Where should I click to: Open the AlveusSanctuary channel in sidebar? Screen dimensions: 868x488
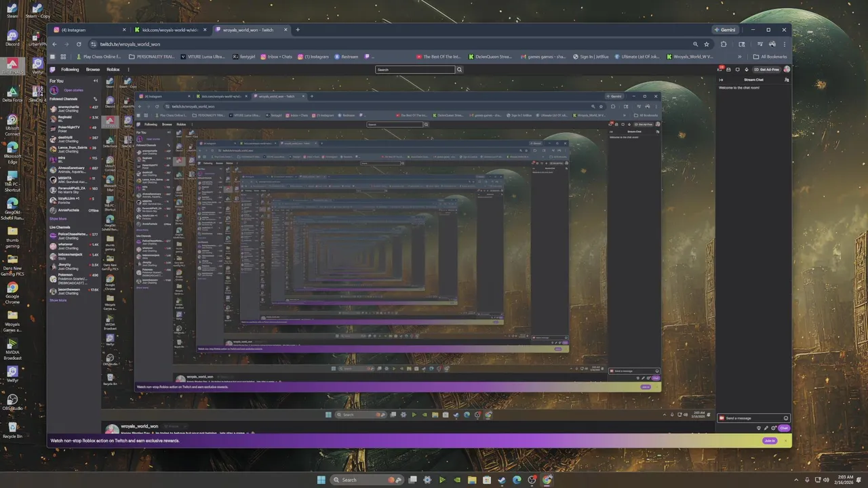73,169
